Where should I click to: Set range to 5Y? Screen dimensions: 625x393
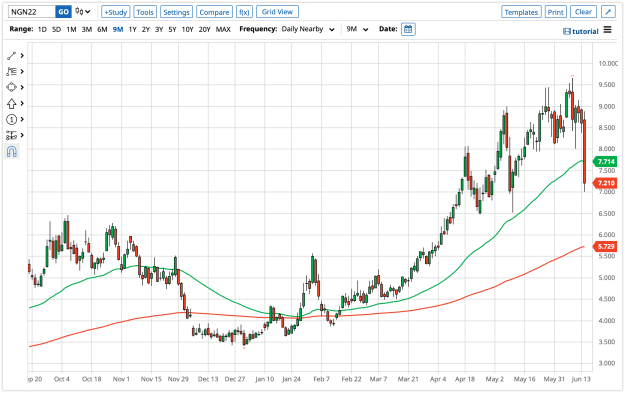(172, 29)
